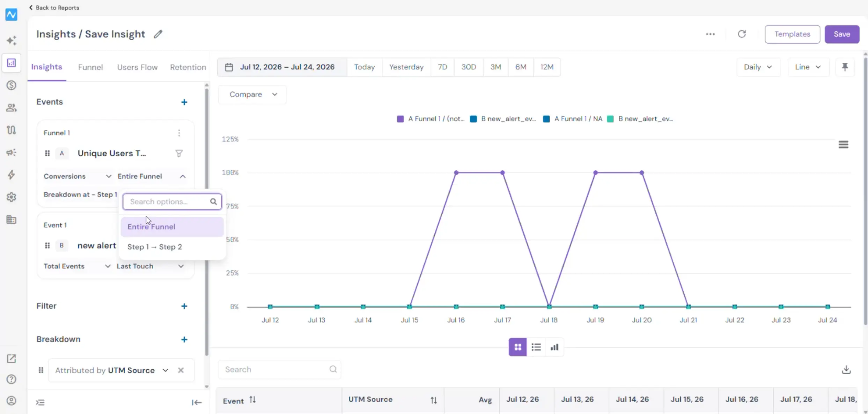
Task: Switch to grid table view
Action: click(x=517, y=347)
